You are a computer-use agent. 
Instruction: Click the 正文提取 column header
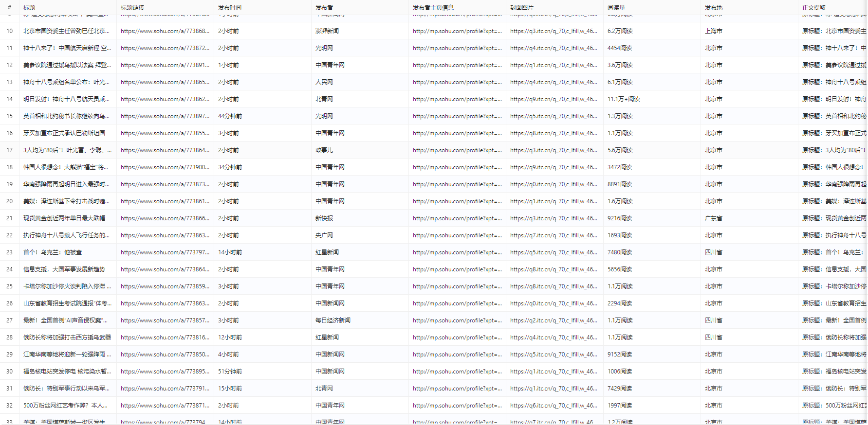click(814, 7)
